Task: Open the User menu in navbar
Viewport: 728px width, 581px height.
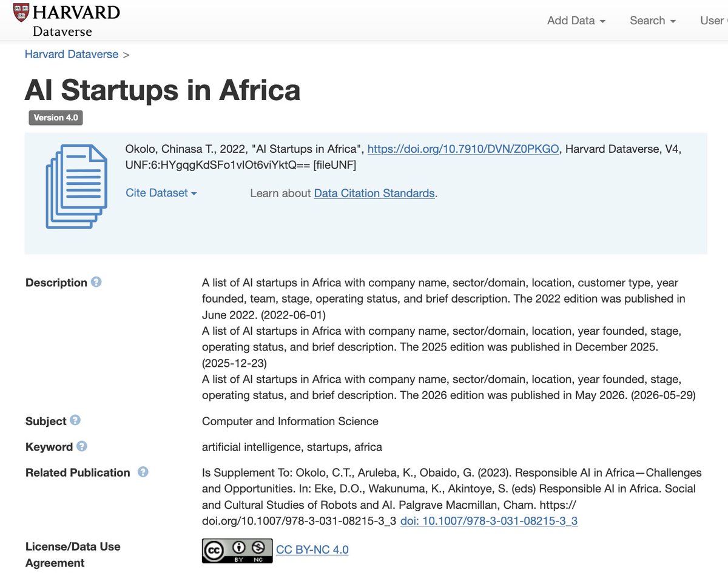Action: [x=713, y=21]
